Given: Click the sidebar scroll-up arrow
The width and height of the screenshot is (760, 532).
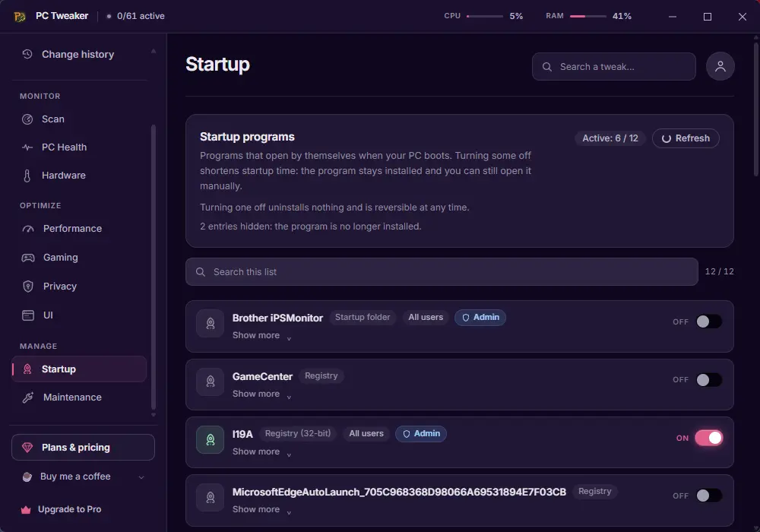Looking at the screenshot, I should click(x=154, y=51).
